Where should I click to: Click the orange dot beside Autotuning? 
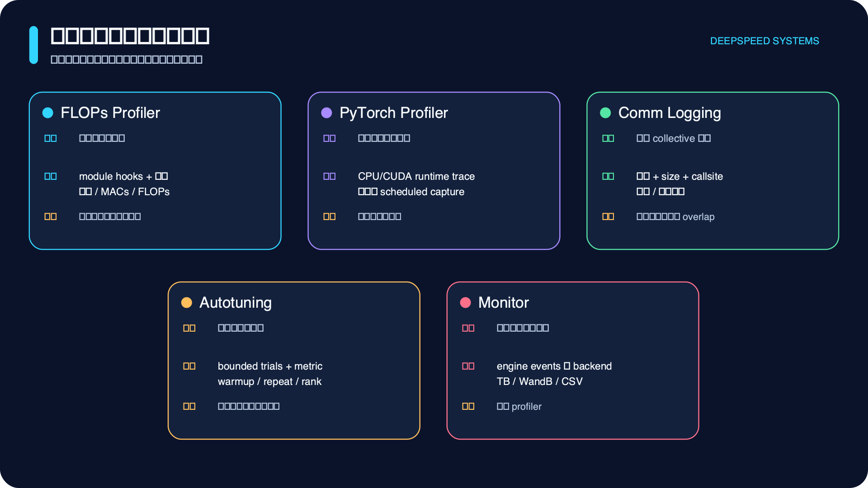pyautogui.click(x=187, y=303)
